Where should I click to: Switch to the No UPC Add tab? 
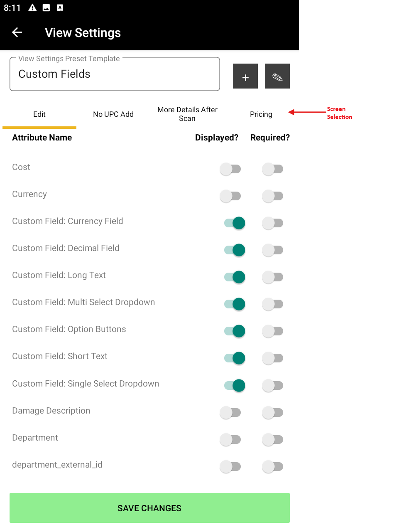click(x=113, y=114)
